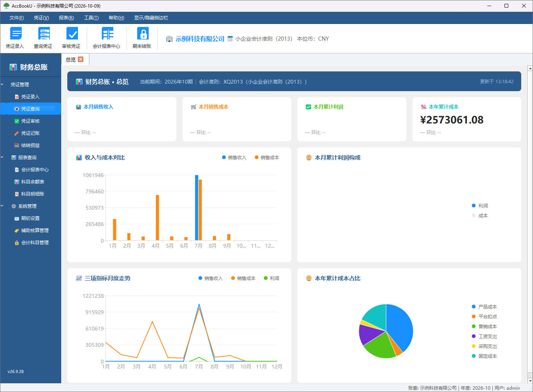
Task: Open 期初设置 in the sidebar
Action: (x=30, y=218)
